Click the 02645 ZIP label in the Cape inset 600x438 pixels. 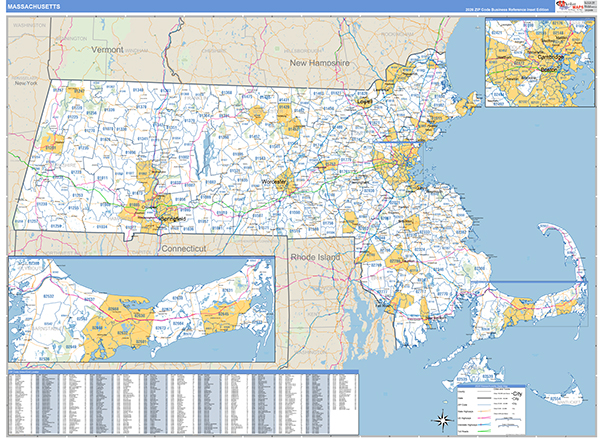223,314
